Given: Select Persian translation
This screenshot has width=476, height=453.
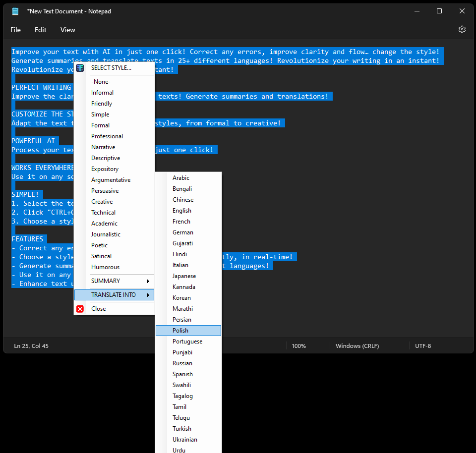Looking at the screenshot, I should [188, 320].
